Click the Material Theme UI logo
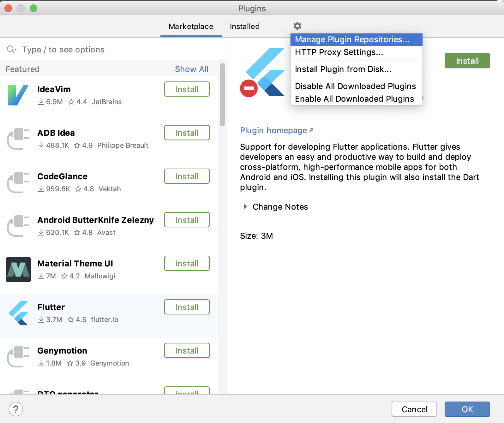The width and height of the screenshot is (504, 423). [x=18, y=270]
